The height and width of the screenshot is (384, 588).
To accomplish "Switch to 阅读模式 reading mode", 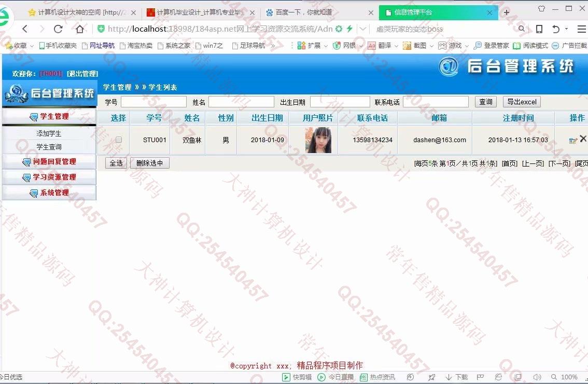I will click(x=530, y=46).
